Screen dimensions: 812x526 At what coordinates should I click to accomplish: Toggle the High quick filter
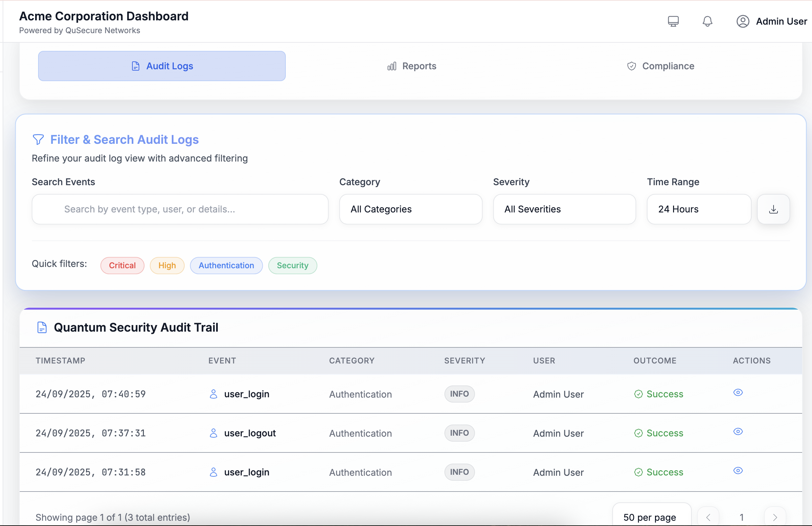click(167, 265)
